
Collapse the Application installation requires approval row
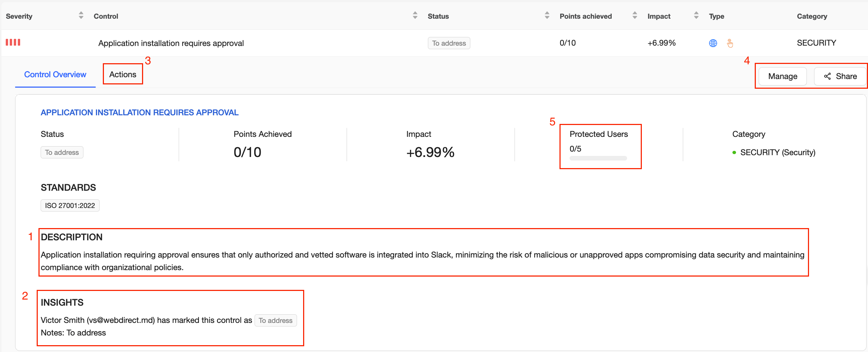(x=171, y=43)
